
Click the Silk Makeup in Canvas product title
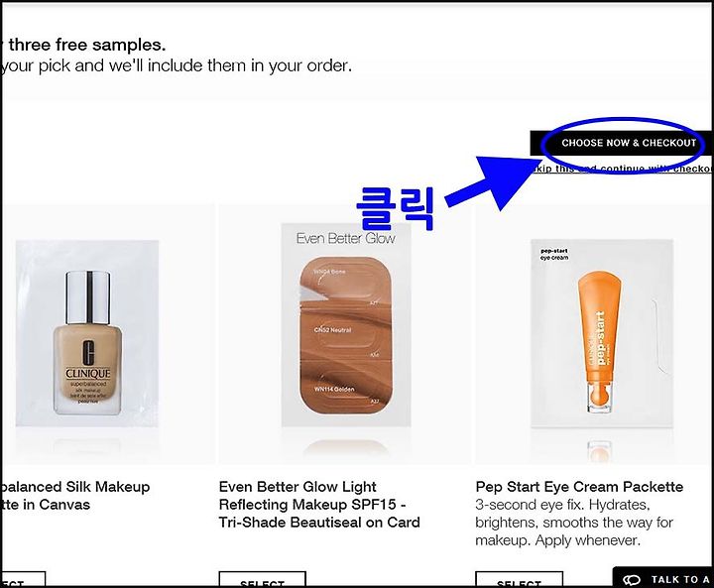(75, 496)
